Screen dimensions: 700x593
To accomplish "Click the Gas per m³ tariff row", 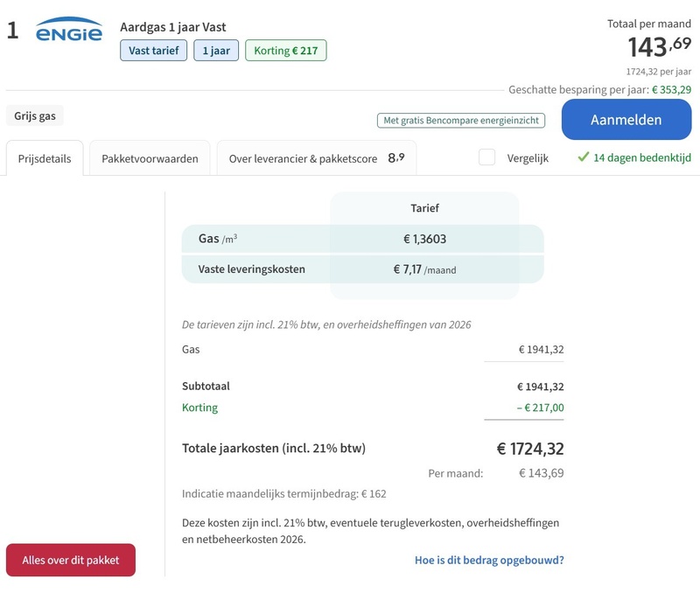I will coord(362,239).
